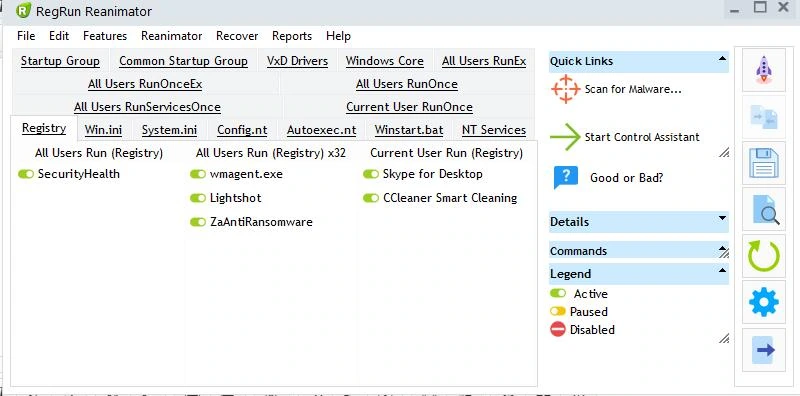Screen dimensions: 800x396
Task: Toggle the SecurityHealth startup entry
Action: [x=26, y=174]
